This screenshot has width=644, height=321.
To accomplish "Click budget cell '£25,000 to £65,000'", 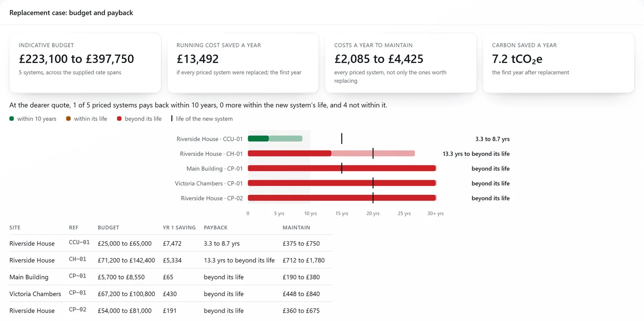I will (125, 244).
